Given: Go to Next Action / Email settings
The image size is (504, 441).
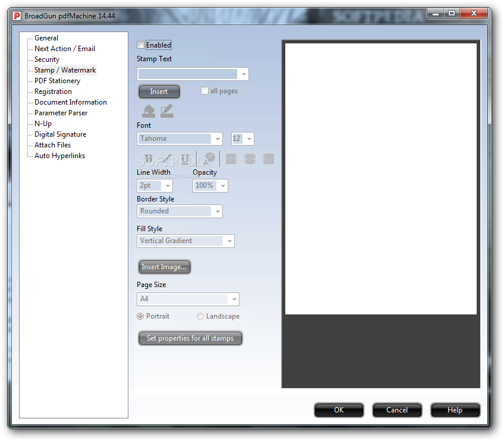Looking at the screenshot, I should [x=65, y=49].
